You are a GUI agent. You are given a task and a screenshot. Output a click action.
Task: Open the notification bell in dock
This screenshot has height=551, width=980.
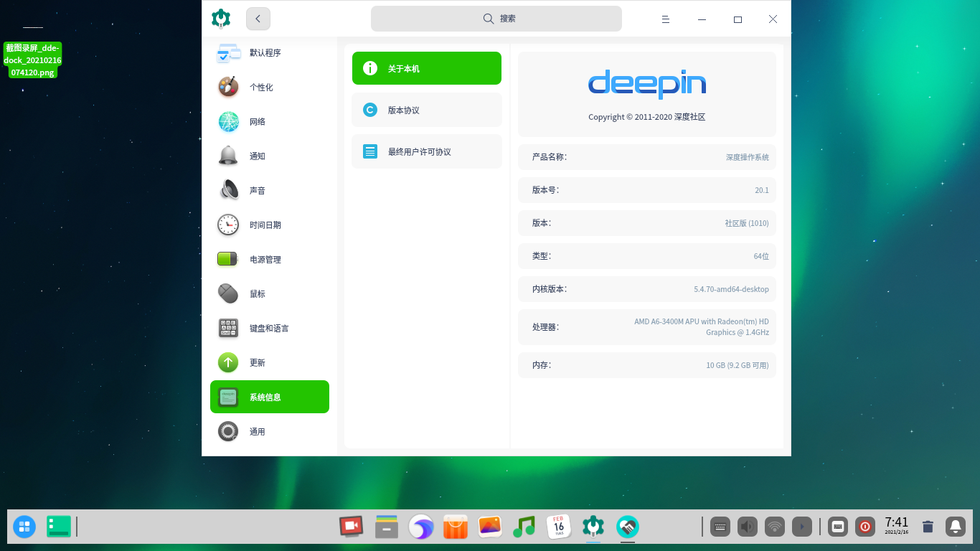[956, 527]
